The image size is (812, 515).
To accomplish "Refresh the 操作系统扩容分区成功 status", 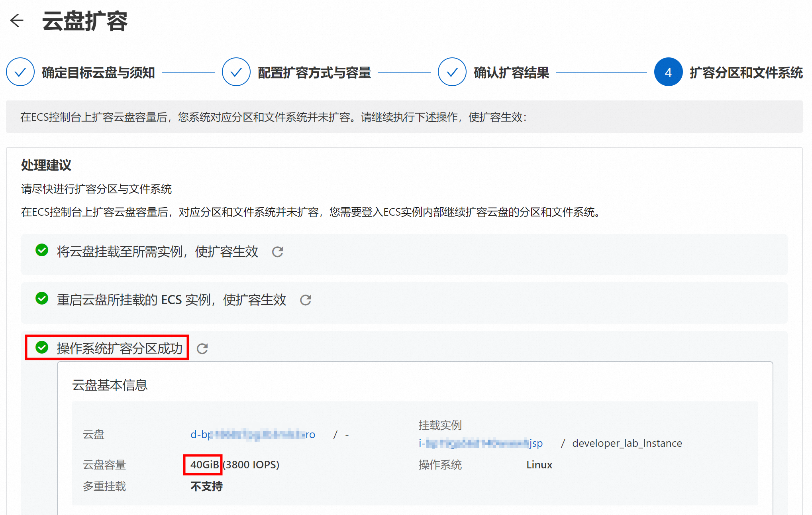I will tap(202, 349).
